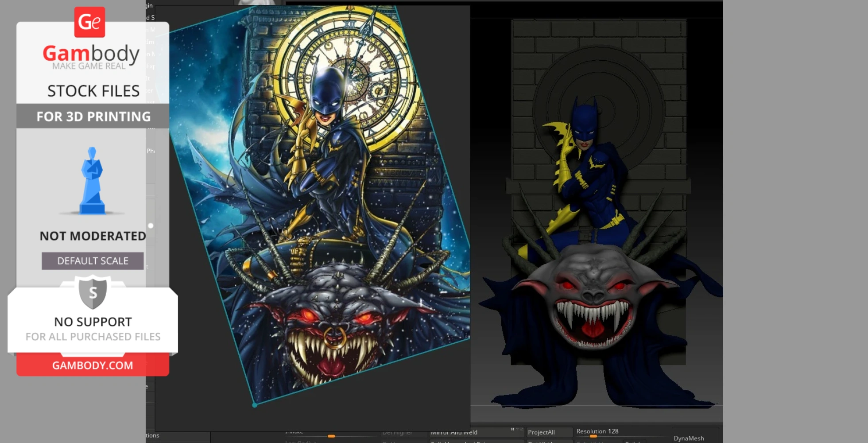Click the red Ge logo badge

(89, 22)
